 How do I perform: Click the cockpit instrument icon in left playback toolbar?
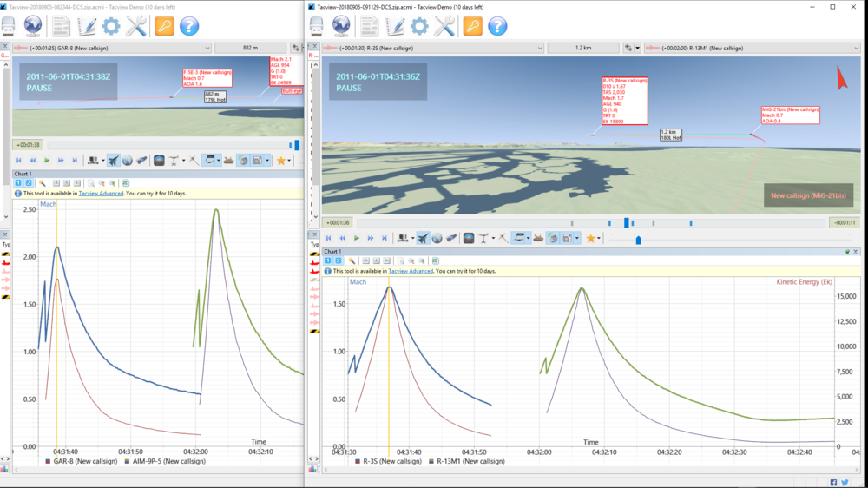click(159, 161)
